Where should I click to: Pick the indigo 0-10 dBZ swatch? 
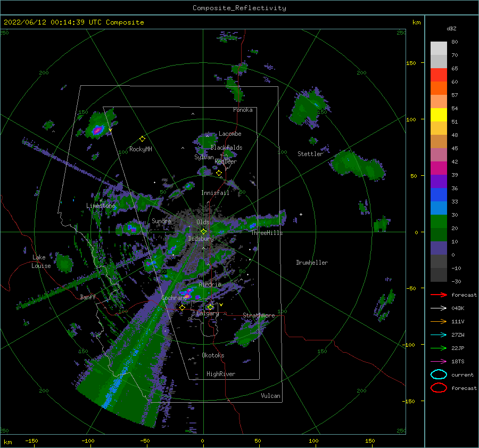pos(439,248)
